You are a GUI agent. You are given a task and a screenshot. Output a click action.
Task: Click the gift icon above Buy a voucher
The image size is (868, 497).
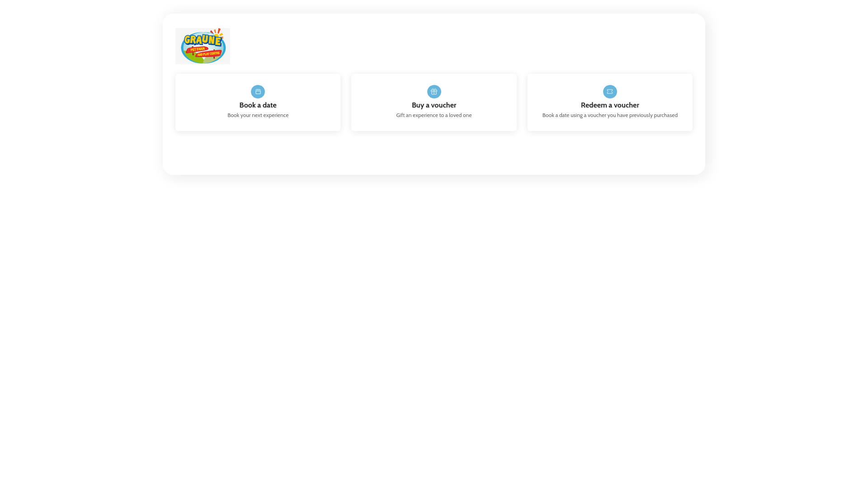click(x=434, y=92)
